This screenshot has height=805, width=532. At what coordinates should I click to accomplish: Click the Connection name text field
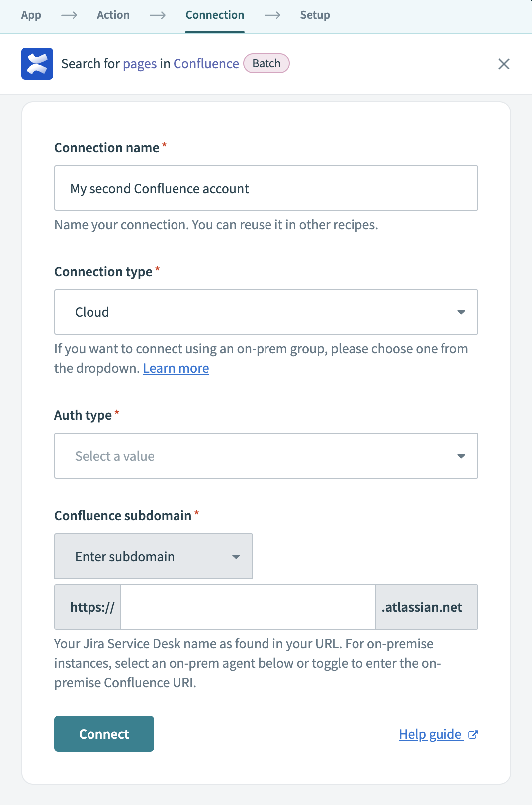pos(266,188)
